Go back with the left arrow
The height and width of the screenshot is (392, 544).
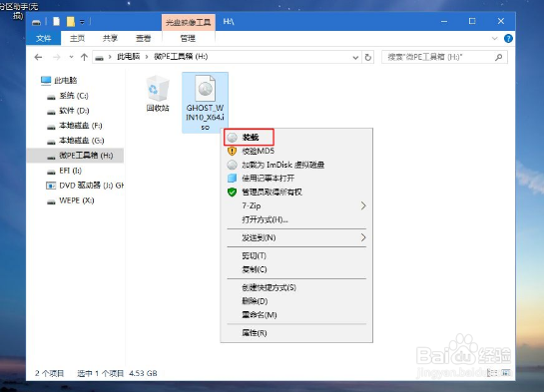pyautogui.click(x=38, y=57)
